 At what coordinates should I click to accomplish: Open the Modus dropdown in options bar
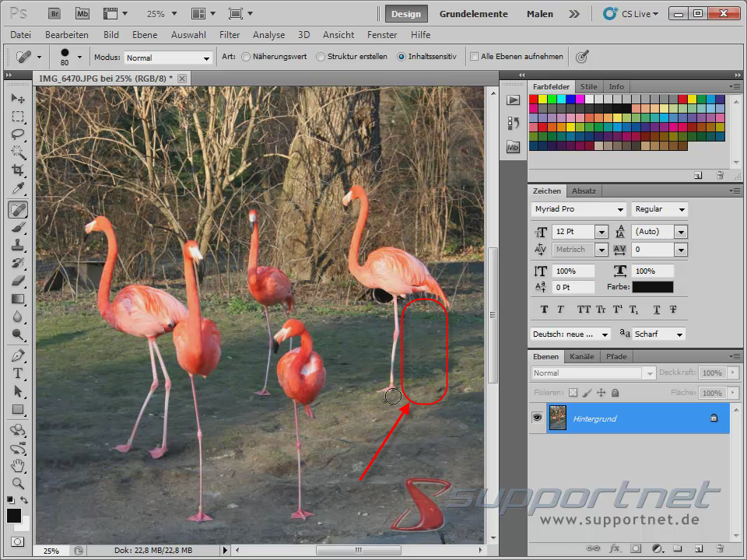168,58
